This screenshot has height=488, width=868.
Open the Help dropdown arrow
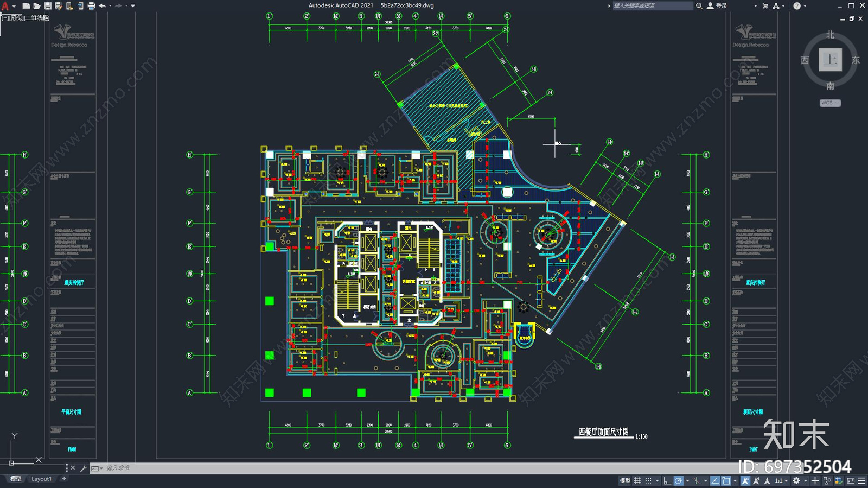click(x=805, y=6)
